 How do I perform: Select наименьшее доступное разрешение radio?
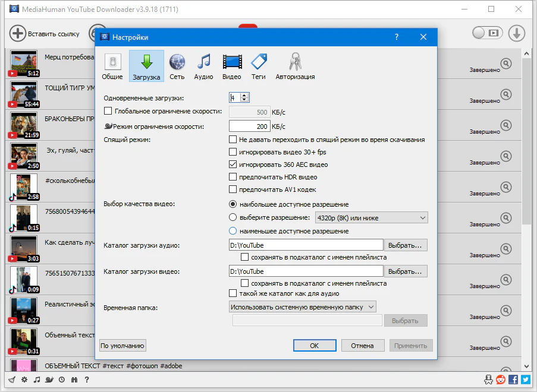[233, 231]
